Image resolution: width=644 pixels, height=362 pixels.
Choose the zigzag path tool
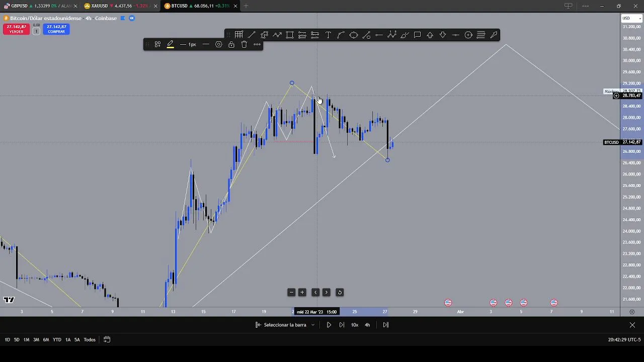(277, 35)
